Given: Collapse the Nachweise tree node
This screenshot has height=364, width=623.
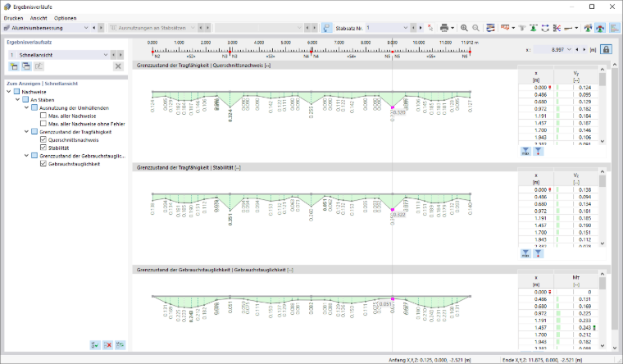Looking at the screenshot, I should coord(9,92).
